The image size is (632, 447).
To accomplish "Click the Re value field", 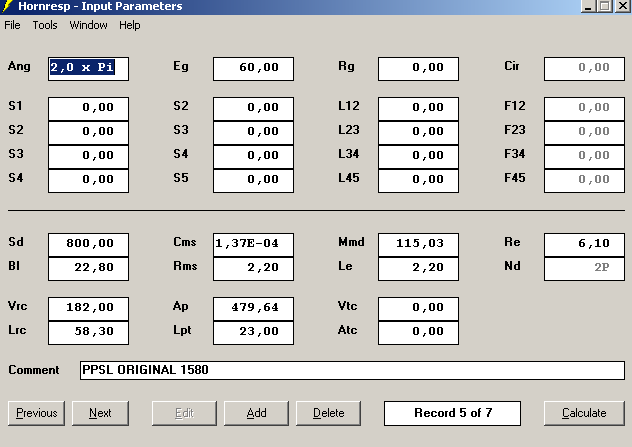I will pyautogui.click(x=584, y=243).
